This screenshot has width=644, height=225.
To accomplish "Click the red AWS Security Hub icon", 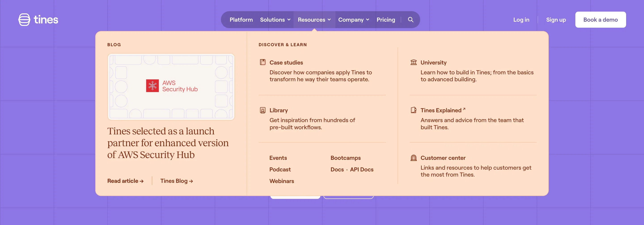I will pos(153,86).
